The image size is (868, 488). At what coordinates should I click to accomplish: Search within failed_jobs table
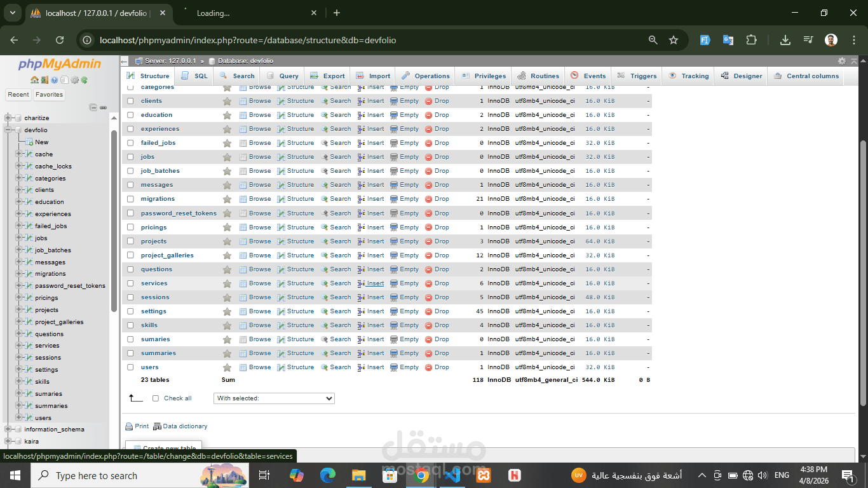coord(336,143)
